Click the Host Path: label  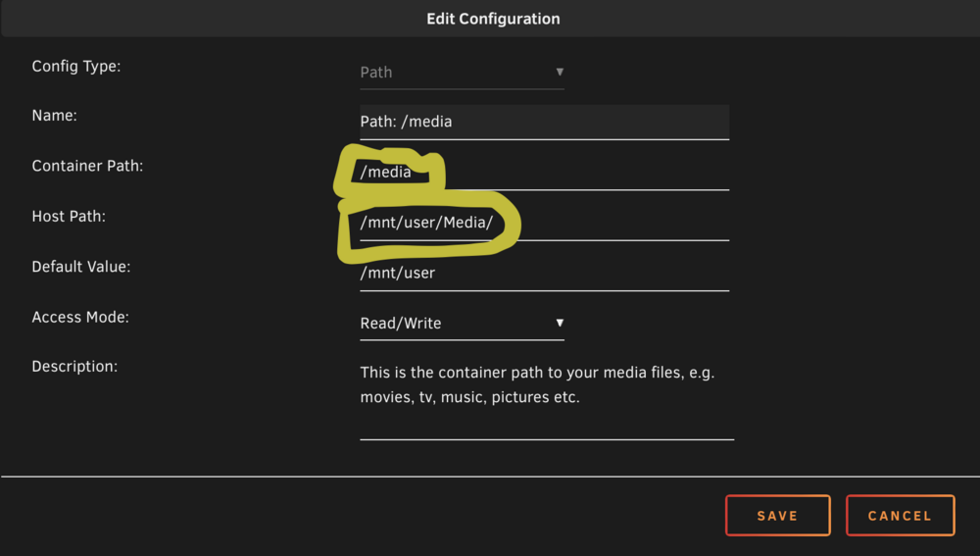click(69, 217)
